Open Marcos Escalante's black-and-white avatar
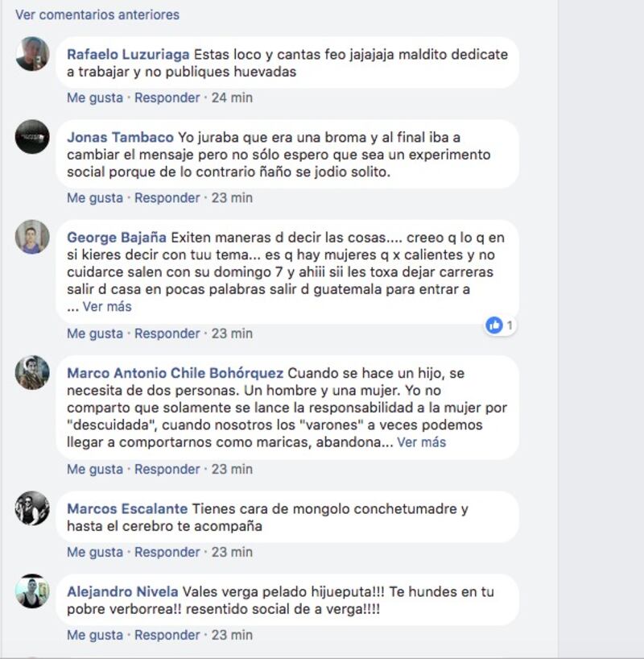Image resolution: width=644 pixels, height=659 pixels. [32, 508]
